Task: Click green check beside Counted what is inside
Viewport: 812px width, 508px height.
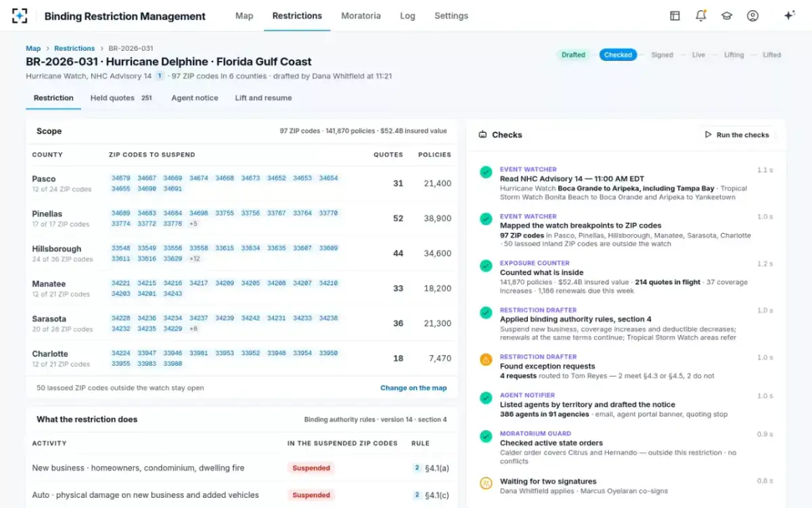Action: [x=486, y=266]
